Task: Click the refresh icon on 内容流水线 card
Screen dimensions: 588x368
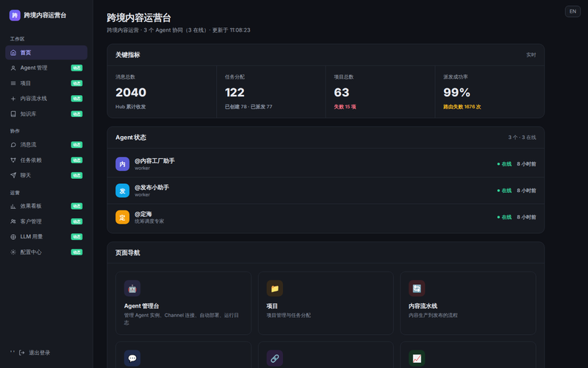Action: pyautogui.click(x=417, y=289)
